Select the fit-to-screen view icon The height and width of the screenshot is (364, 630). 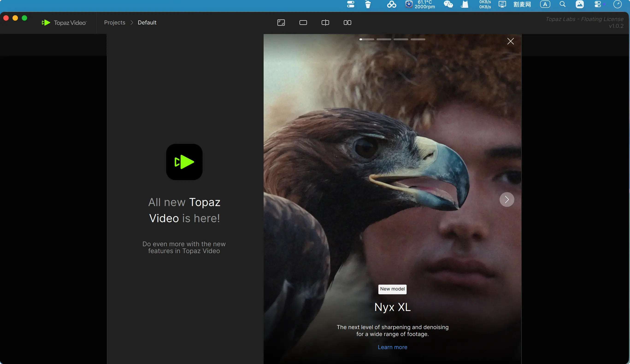pyautogui.click(x=281, y=23)
